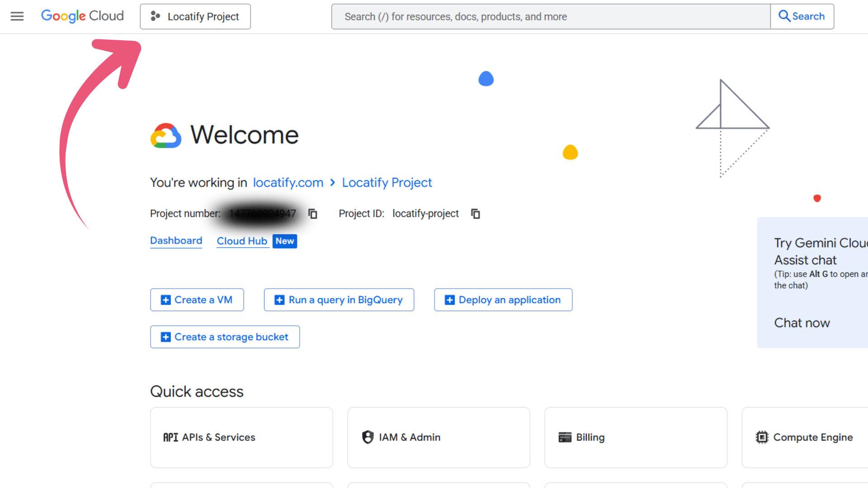The width and height of the screenshot is (868, 488).
Task: Open the Locatify Project picker
Action: [x=195, y=17]
